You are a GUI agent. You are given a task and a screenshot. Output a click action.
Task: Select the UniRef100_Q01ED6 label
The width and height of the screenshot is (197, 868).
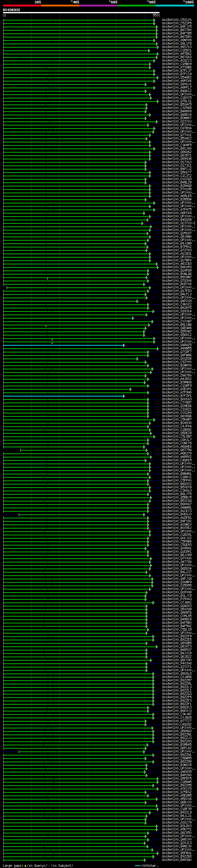click(177, 358)
